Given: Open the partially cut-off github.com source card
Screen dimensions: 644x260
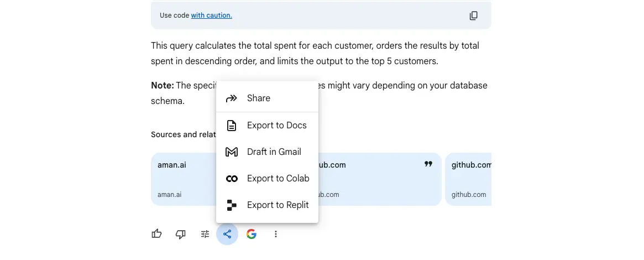Looking at the screenshot, I should pyautogui.click(x=469, y=179).
